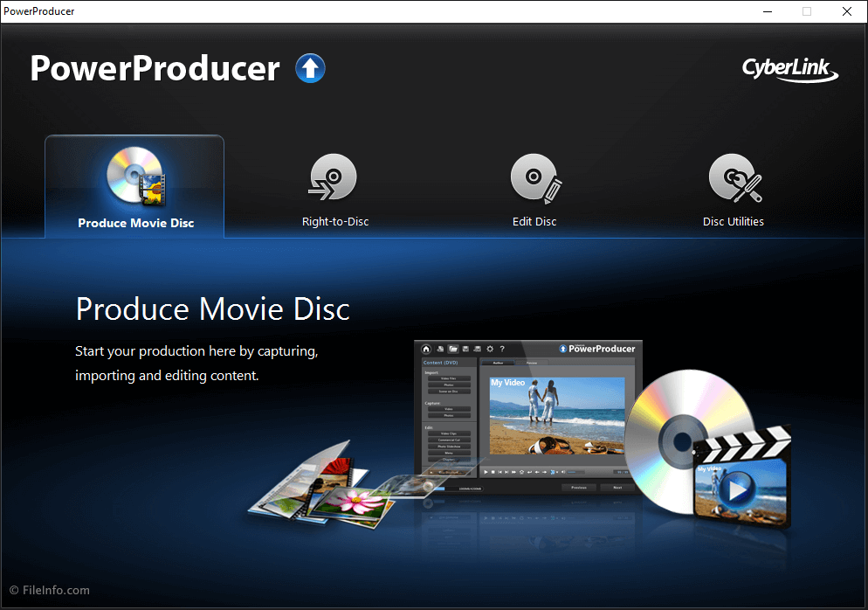Click the Produce Movie Disc heading text
Image resolution: width=868 pixels, height=610 pixels.
(x=212, y=309)
